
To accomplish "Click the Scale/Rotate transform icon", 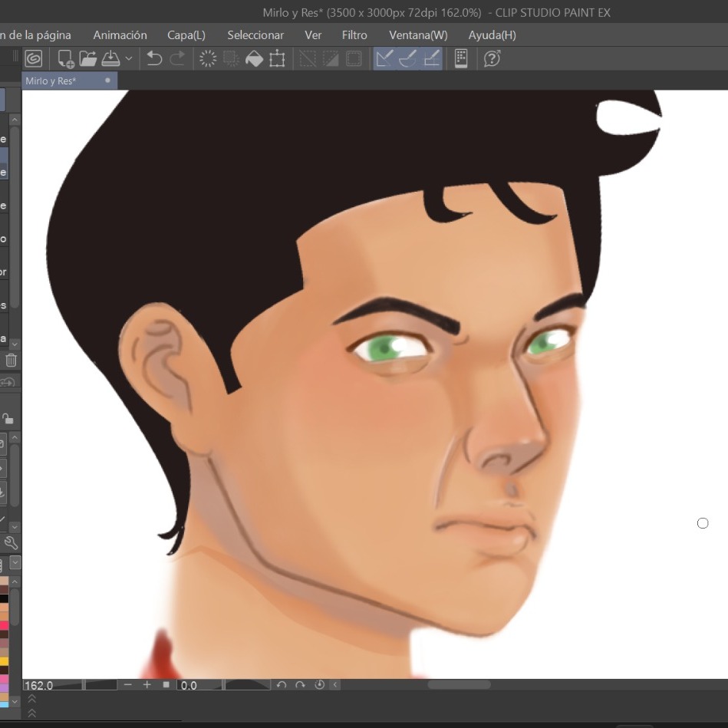I will tap(277, 58).
